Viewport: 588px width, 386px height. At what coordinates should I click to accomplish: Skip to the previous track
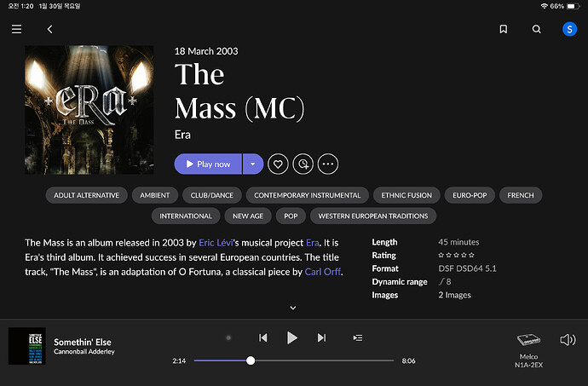[x=262, y=338]
